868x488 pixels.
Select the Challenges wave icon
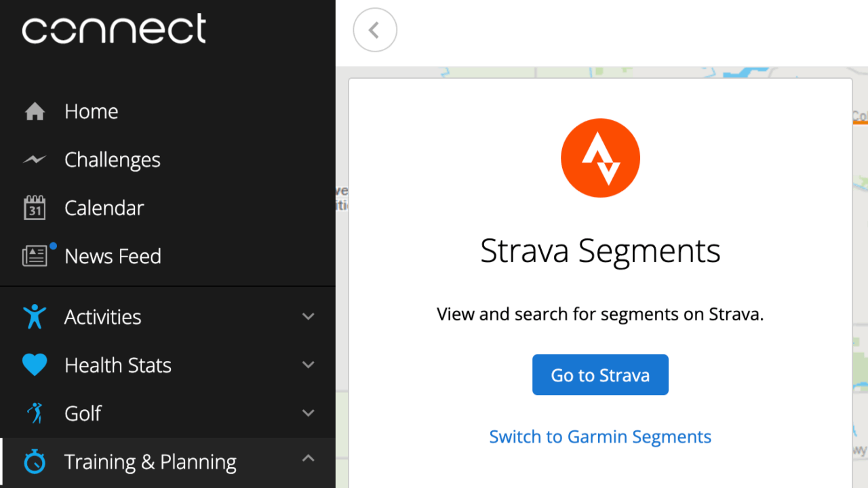tap(33, 159)
